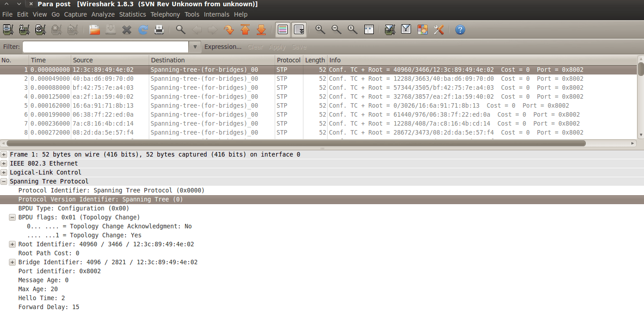Image resolution: width=644 pixels, height=332 pixels.
Task: Close the capture file X icon
Action: pos(127,30)
